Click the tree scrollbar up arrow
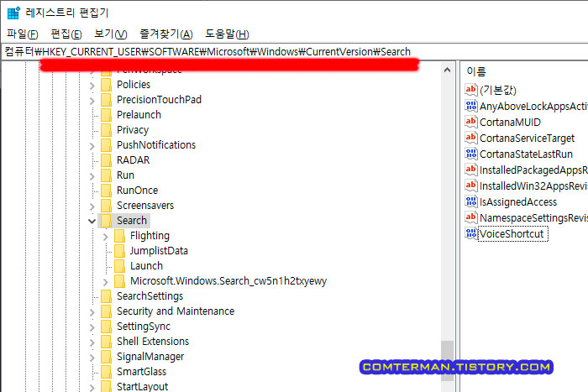 click(447, 70)
